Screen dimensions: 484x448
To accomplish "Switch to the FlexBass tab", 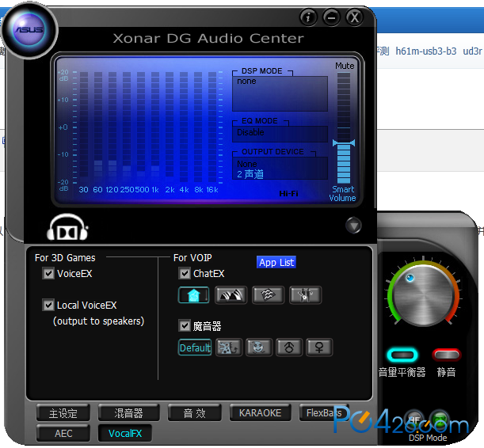I will tap(324, 412).
